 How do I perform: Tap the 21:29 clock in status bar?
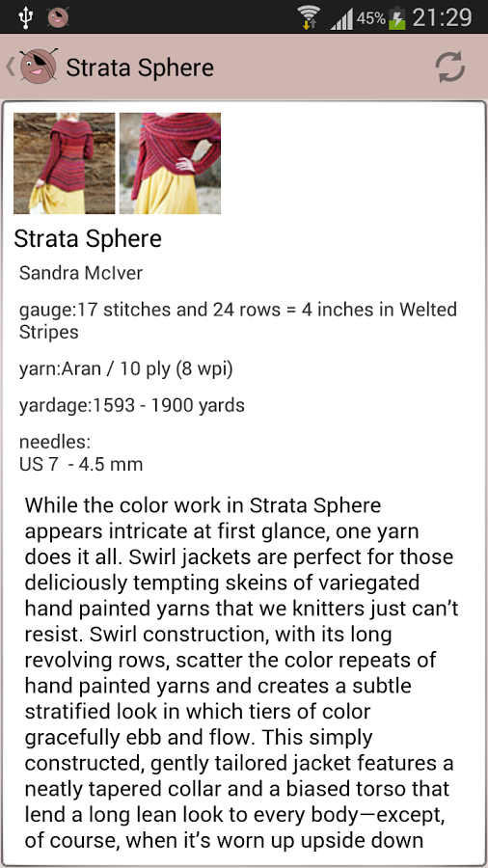point(442,17)
